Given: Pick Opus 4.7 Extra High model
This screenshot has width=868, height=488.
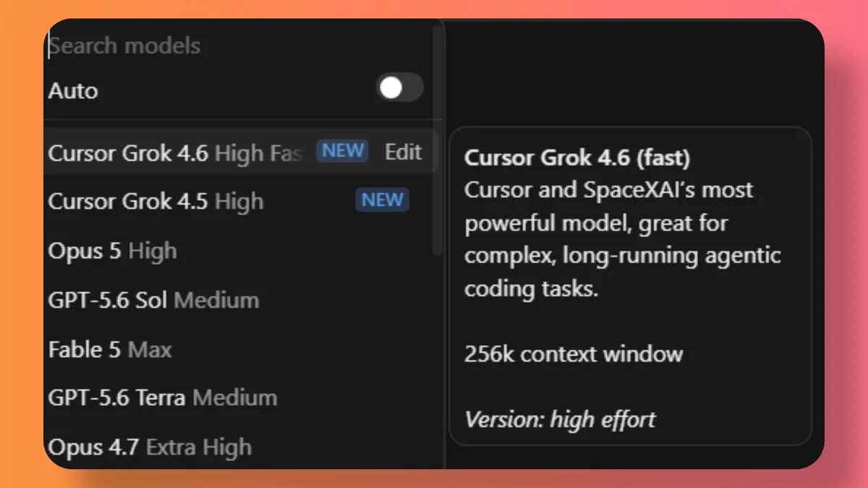Looking at the screenshot, I should tap(241, 447).
